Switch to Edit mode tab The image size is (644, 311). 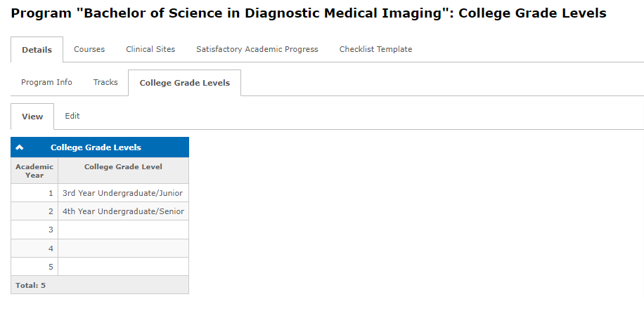tap(72, 116)
